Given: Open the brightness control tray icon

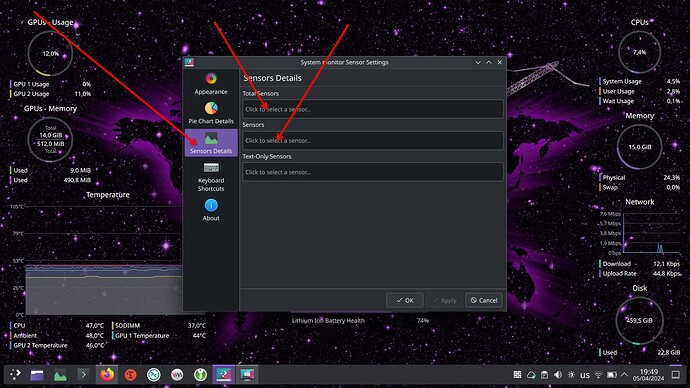Looking at the screenshot, I should pyautogui.click(x=571, y=375).
